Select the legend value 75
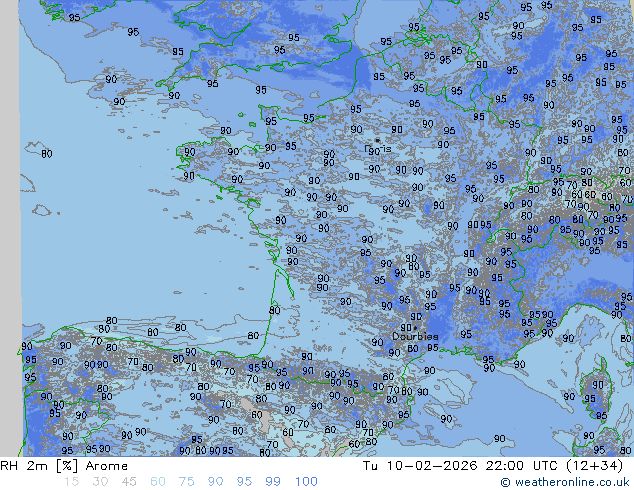The image size is (634, 490). [x=186, y=482]
